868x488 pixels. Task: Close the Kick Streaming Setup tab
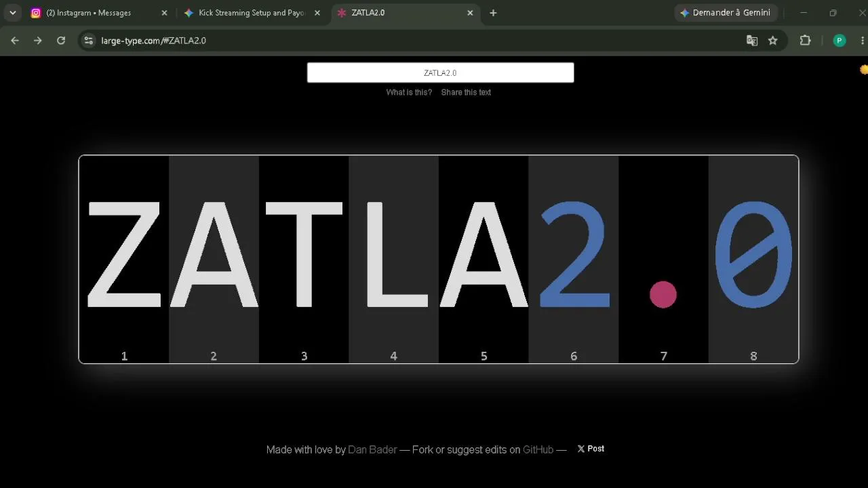pyautogui.click(x=317, y=13)
